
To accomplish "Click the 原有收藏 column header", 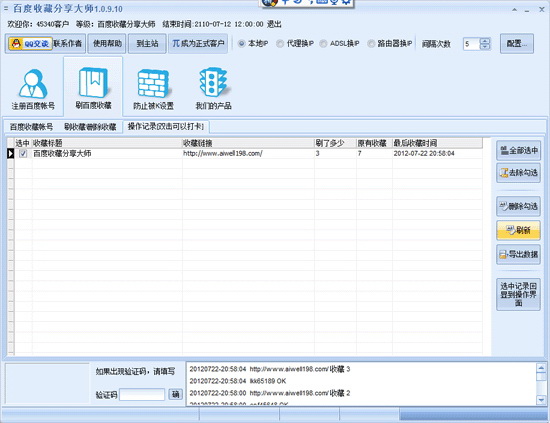I will point(374,143).
